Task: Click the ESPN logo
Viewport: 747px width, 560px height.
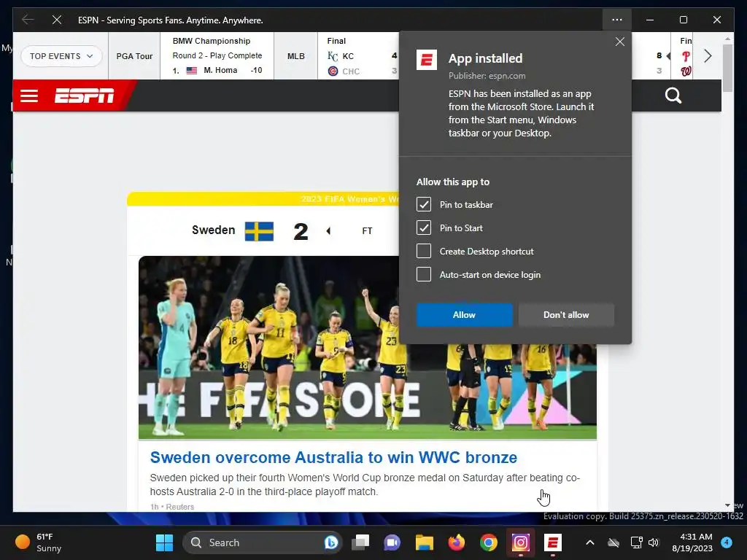Action: 85,96
